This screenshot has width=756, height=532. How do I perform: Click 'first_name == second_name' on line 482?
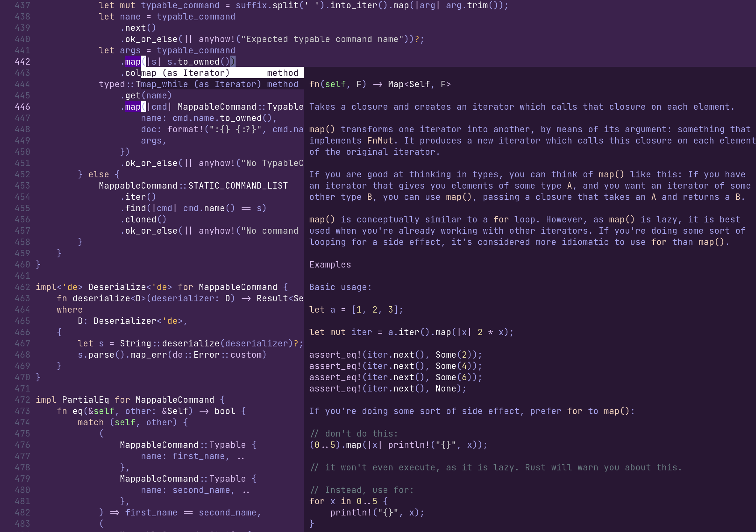pyautogui.click(x=191, y=512)
